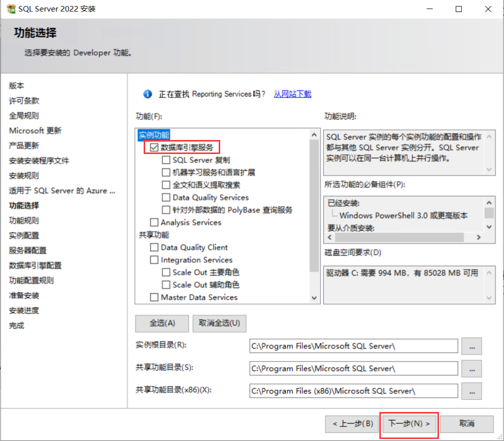Screen dimensions: 504x441
Task: Click prerequisites list scroll down arrow
Action: coord(489,227)
